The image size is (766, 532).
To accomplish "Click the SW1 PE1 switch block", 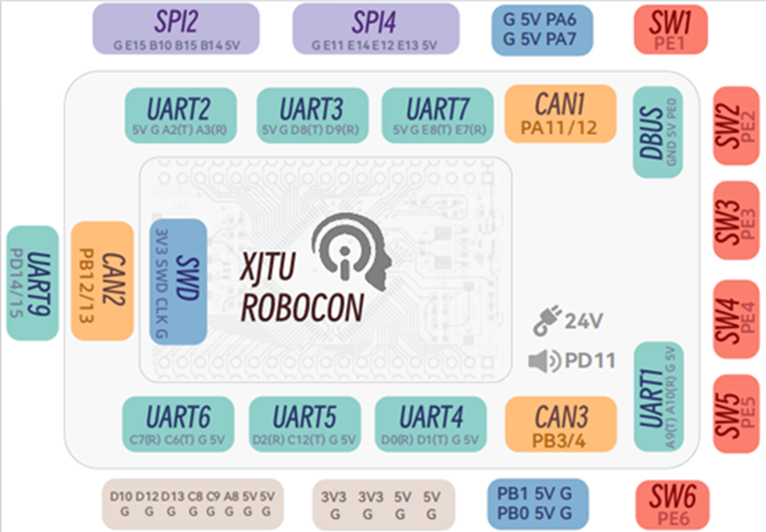I will [670, 30].
